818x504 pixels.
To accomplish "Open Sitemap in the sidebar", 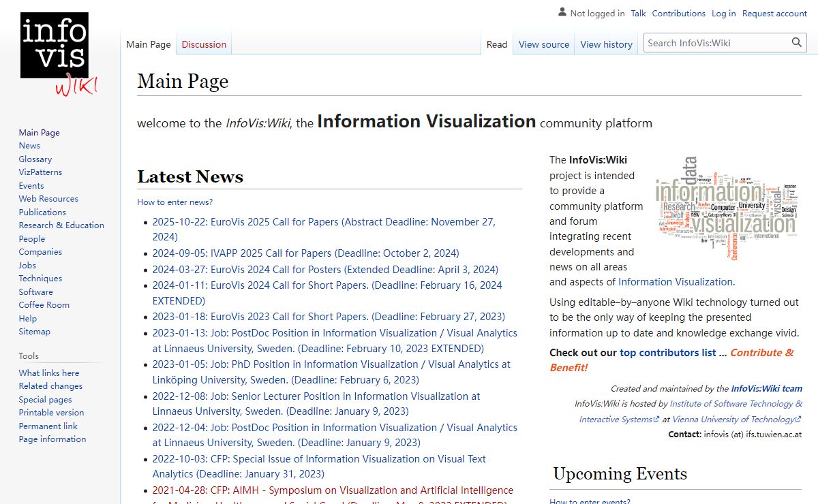I will (x=35, y=332).
